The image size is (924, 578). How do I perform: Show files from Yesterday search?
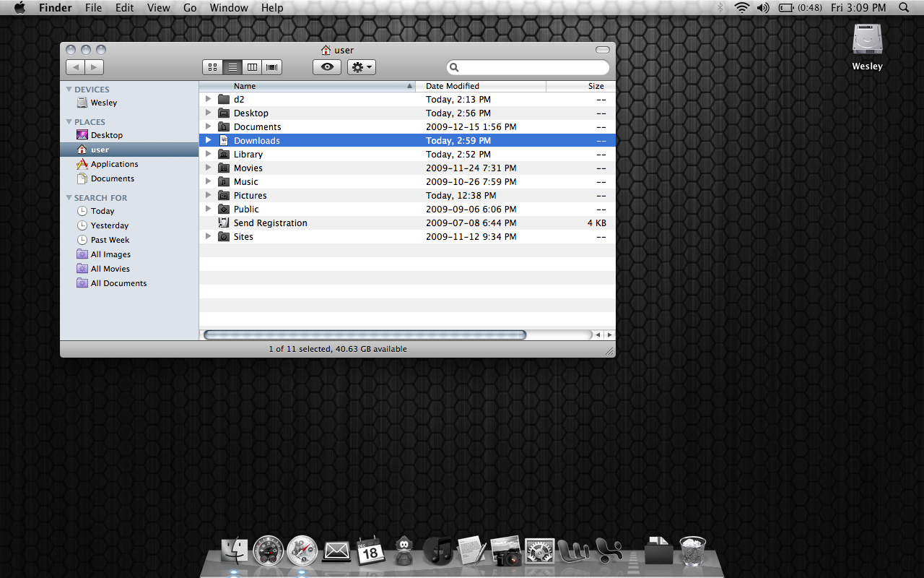coord(129,225)
